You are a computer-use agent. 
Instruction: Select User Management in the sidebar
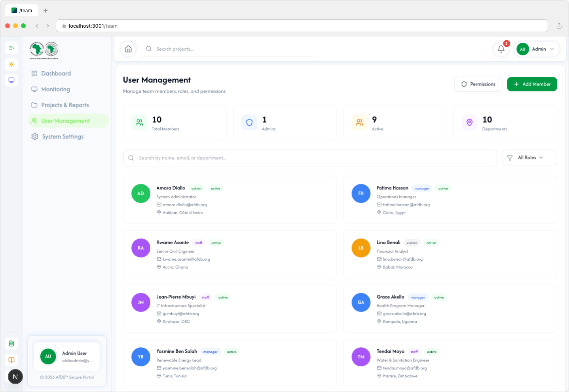(x=68, y=121)
